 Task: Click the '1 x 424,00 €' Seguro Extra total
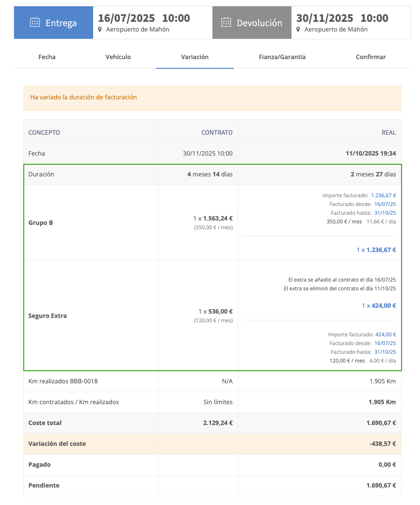[379, 306]
